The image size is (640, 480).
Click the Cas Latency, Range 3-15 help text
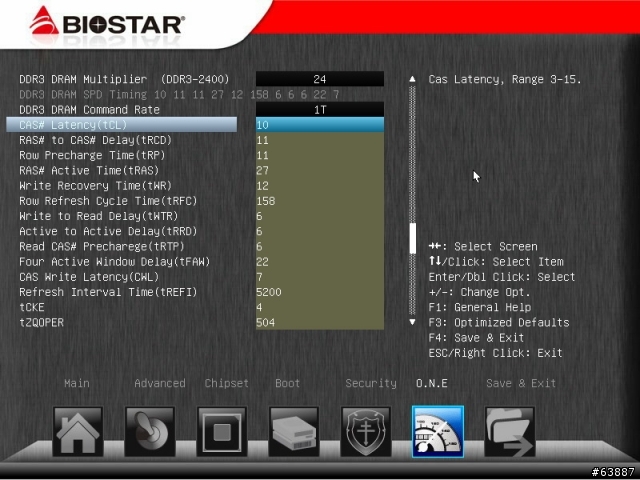[505, 79]
